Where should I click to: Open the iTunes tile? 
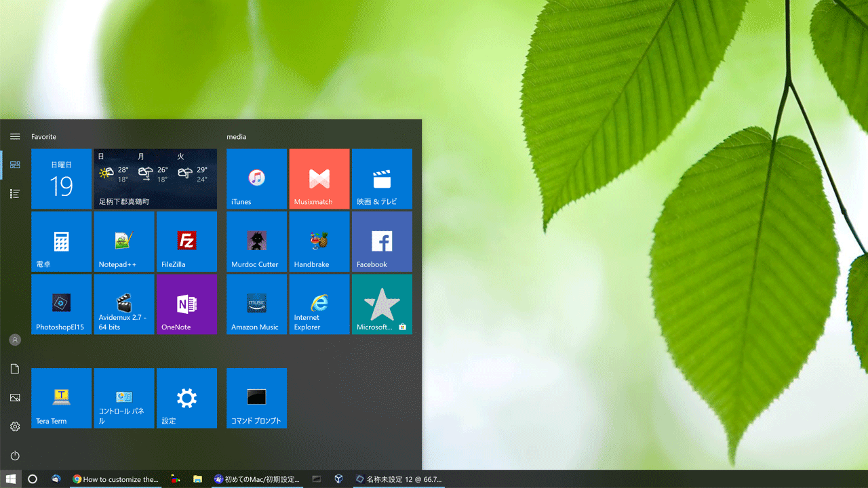(x=256, y=179)
